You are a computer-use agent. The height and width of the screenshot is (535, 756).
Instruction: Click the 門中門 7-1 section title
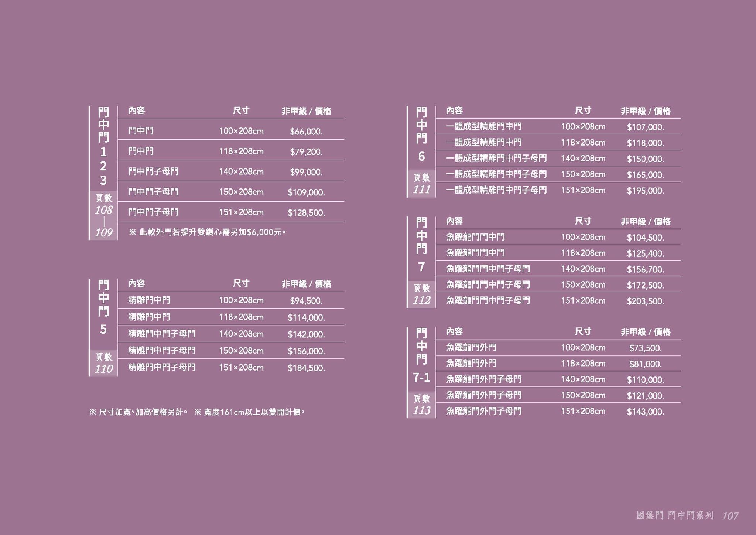tap(421, 355)
